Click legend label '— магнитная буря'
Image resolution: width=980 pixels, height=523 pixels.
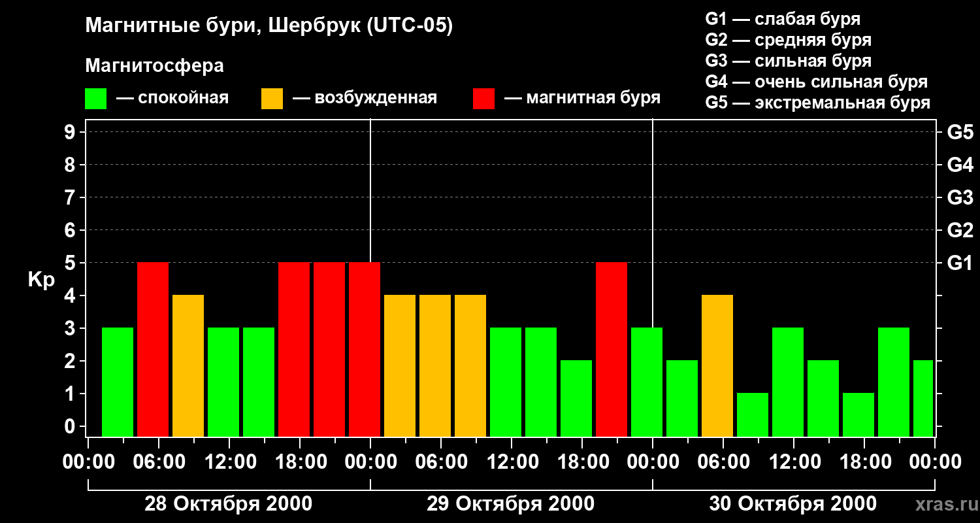582,99
